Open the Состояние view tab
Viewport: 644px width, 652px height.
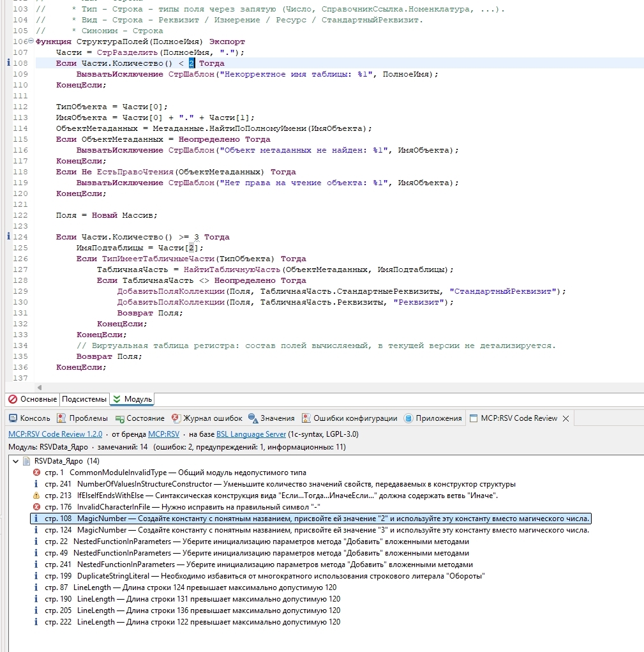click(140, 418)
